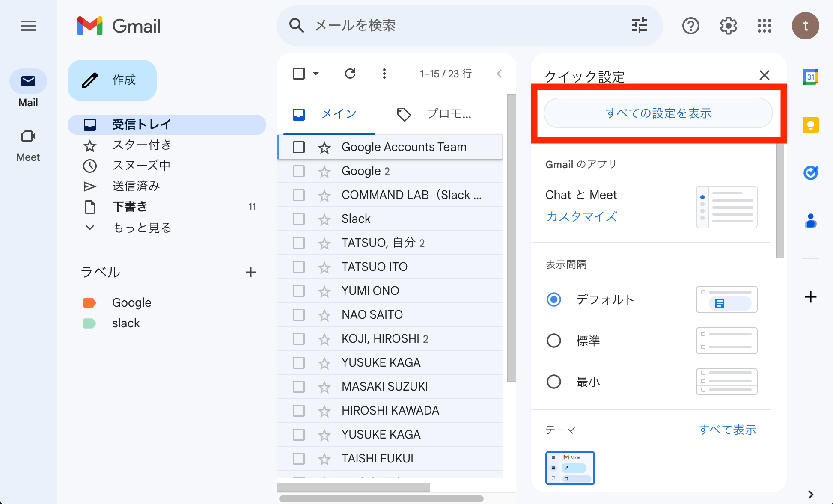Check the COMMAND LAB email row
This screenshot has height=504, width=833.
click(x=299, y=195)
